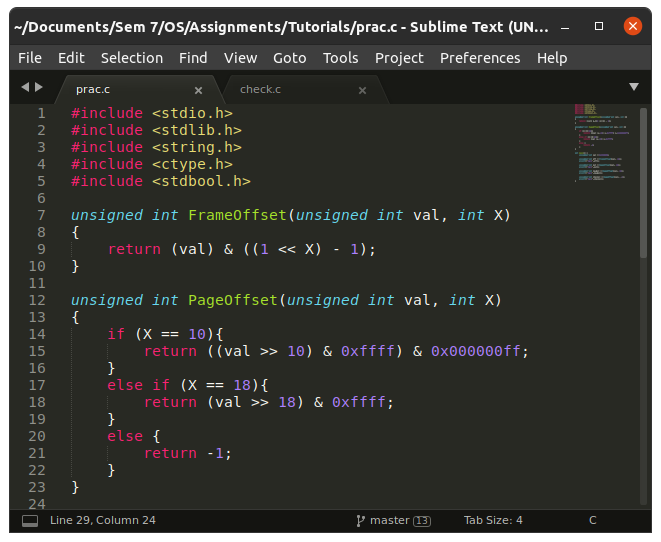Click the side bar toggle icon in status bar
The image size is (661, 542).
pos(30,520)
